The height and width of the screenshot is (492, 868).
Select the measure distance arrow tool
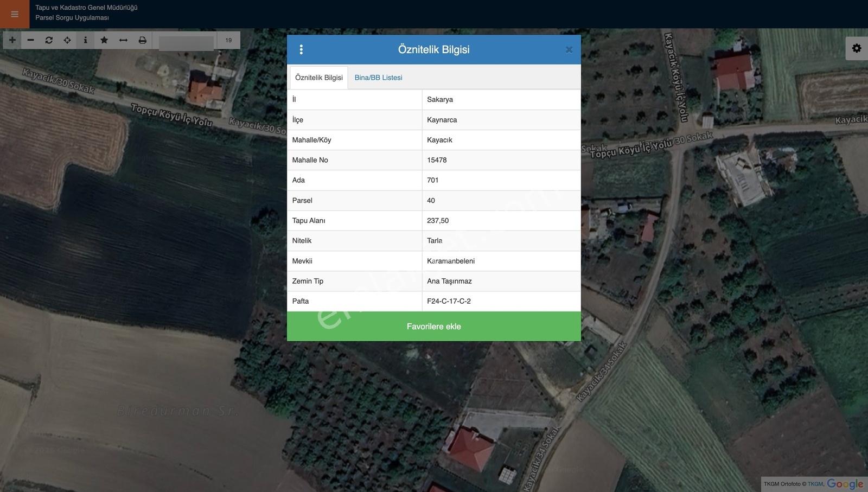(123, 40)
